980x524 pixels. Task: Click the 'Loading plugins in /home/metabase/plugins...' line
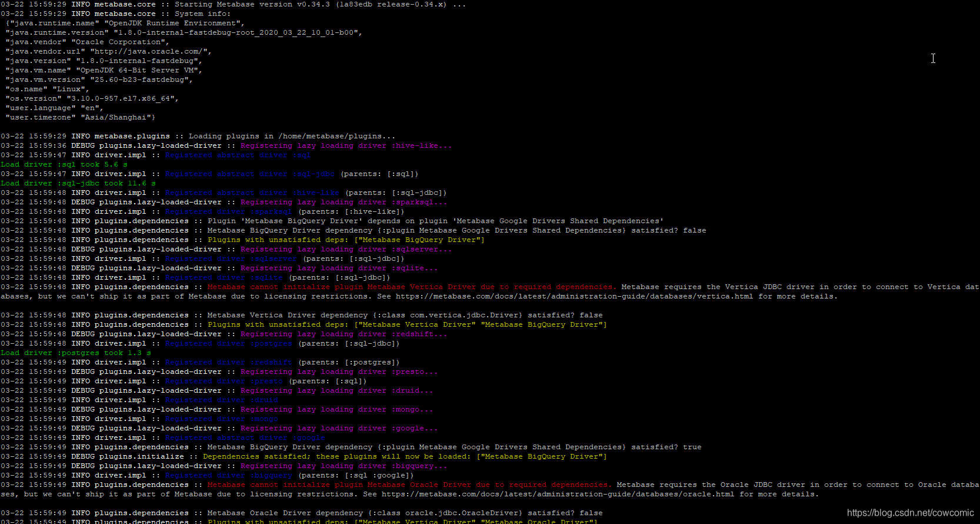tap(198, 136)
